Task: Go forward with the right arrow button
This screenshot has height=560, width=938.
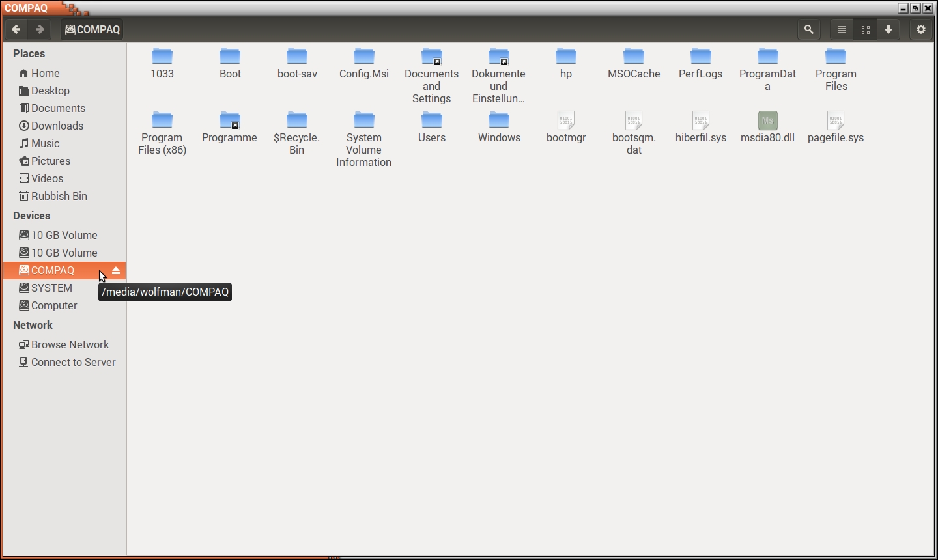Action: 40,29
